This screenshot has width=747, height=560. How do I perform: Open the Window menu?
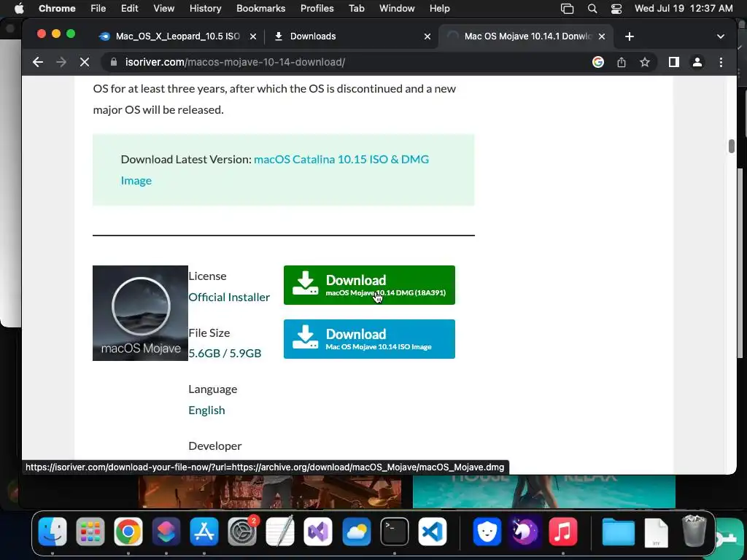pyautogui.click(x=397, y=9)
